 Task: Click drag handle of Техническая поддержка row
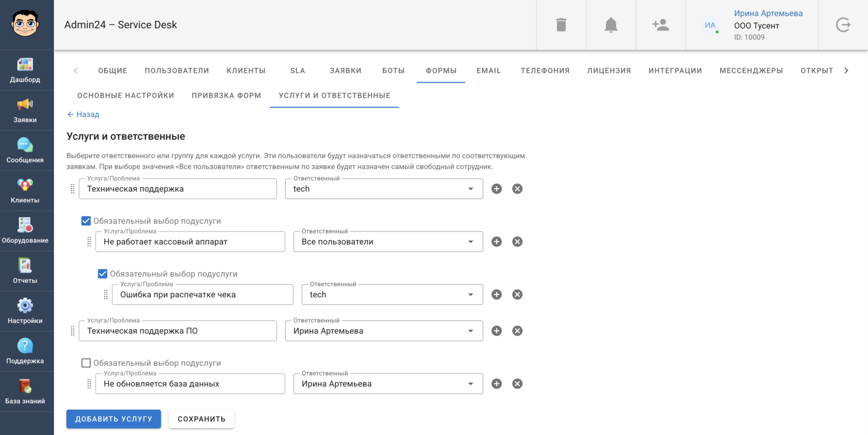click(72, 189)
